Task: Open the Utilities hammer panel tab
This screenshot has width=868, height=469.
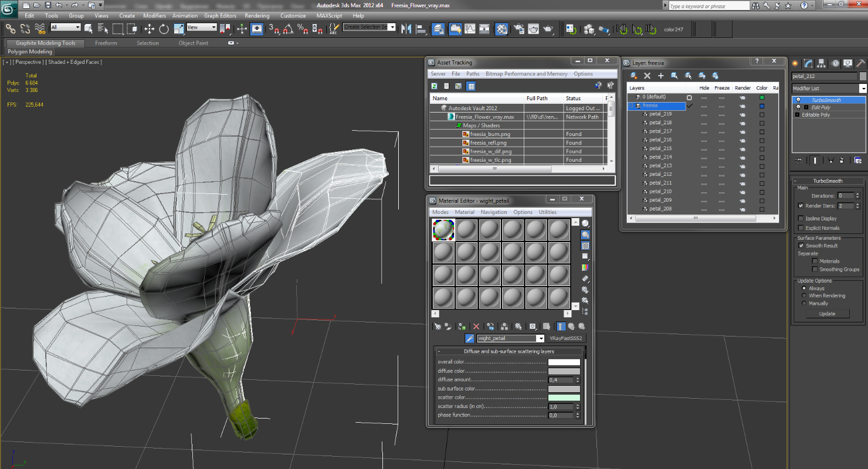Action: (x=860, y=63)
